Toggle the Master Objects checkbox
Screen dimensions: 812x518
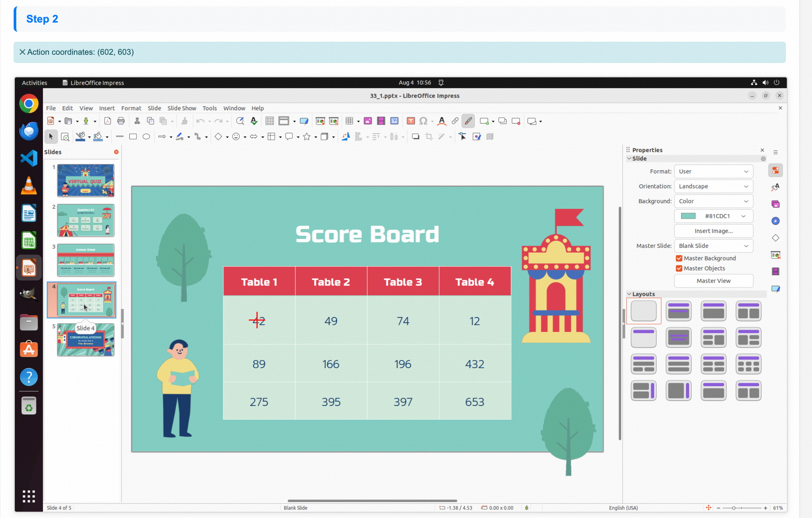[x=679, y=268]
